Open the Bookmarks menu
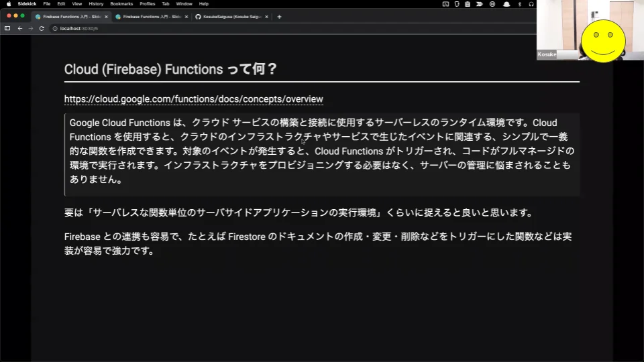 121,4
